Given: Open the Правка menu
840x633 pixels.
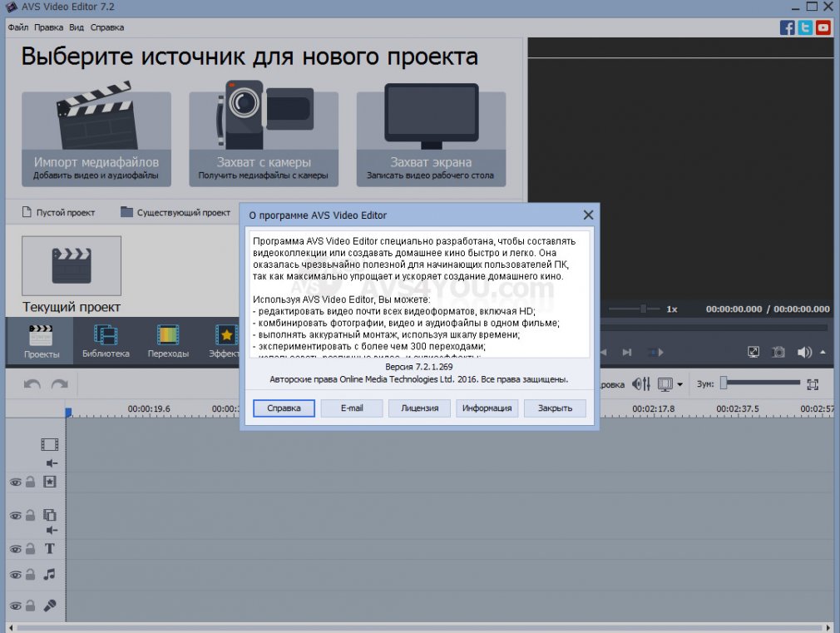Looking at the screenshot, I should [x=49, y=27].
